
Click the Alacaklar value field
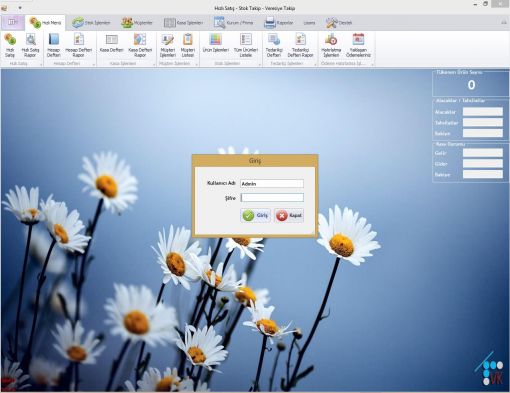pyautogui.click(x=483, y=112)
